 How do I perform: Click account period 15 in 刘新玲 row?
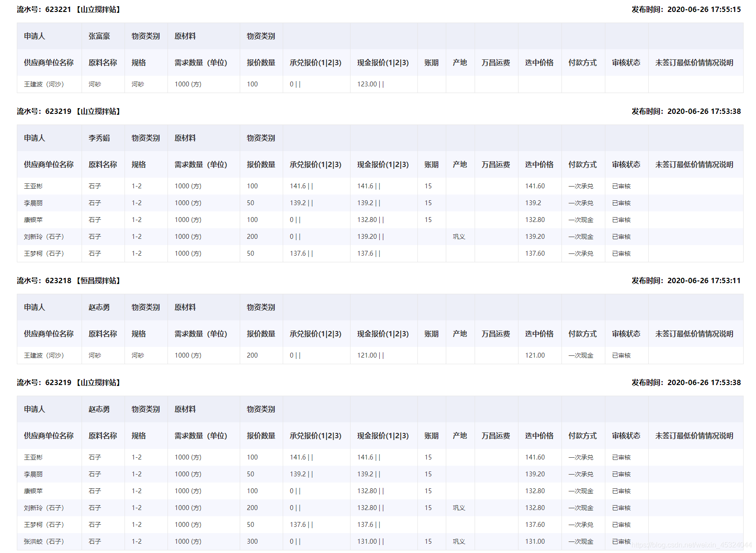[428, 508]
